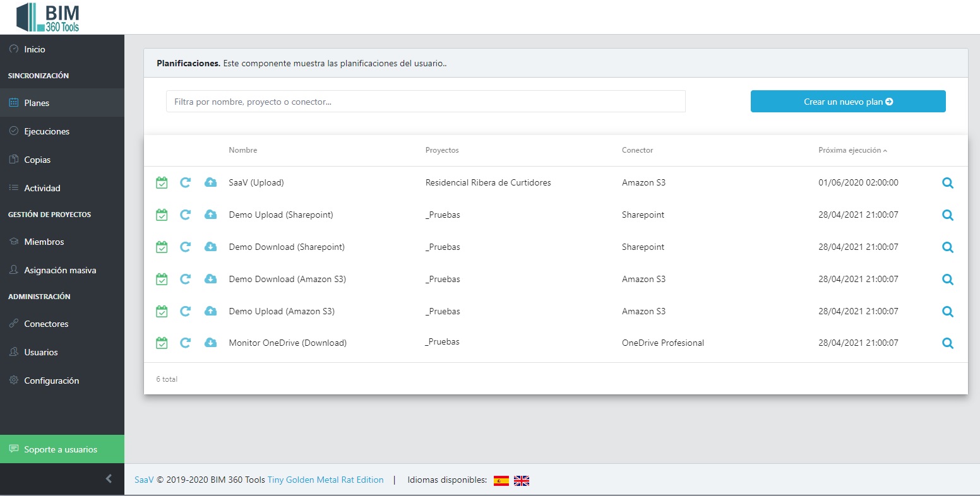
Task: Click Crear un nuevo plan button
Action: point(847,102)
